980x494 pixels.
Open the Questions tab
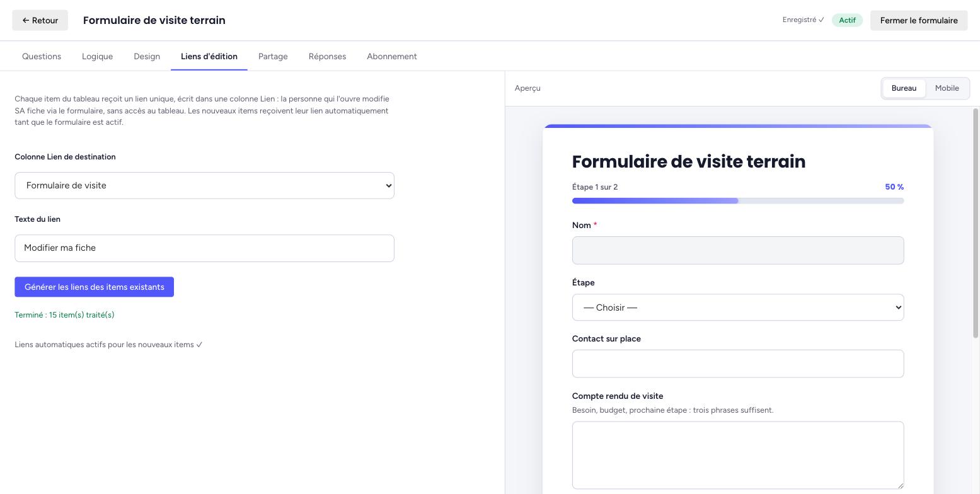click(42, 56)
